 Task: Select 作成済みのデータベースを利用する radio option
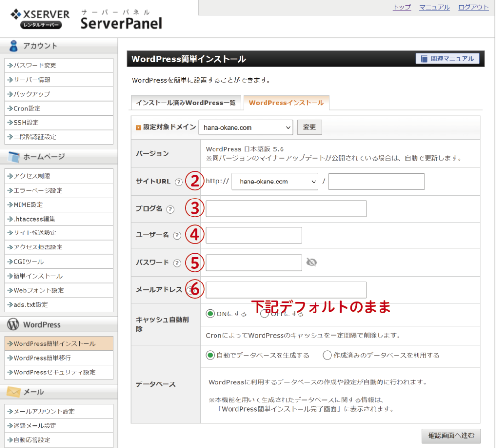pyautogui.click(x=327, y=355)
